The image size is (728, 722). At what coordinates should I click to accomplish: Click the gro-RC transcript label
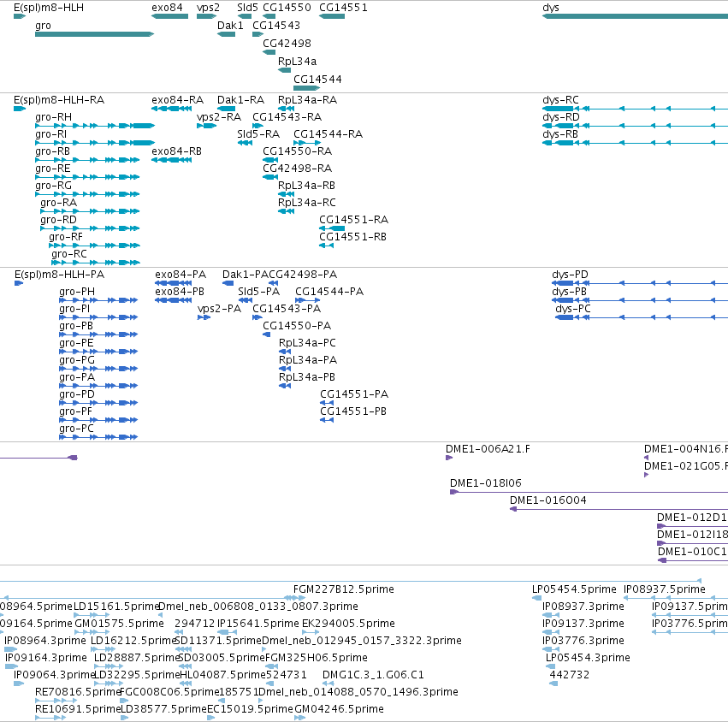click(69, 254)
